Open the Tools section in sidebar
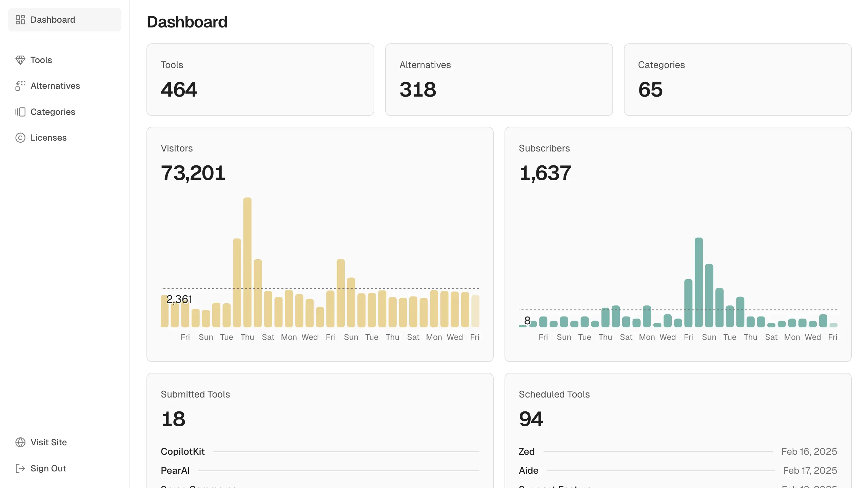 41,60
